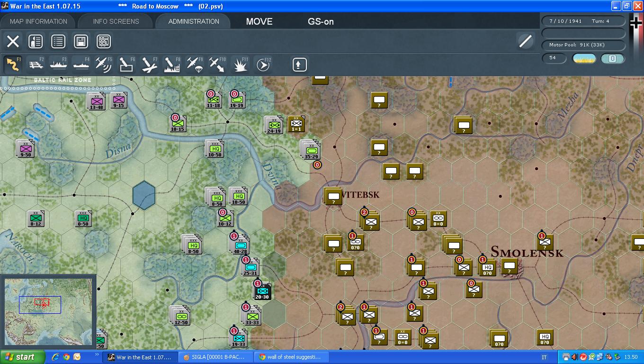The height and width of the screenshot is (364, 644).
Task: Select the infantry unit labeled 33-33
Action: click(252, 316)
